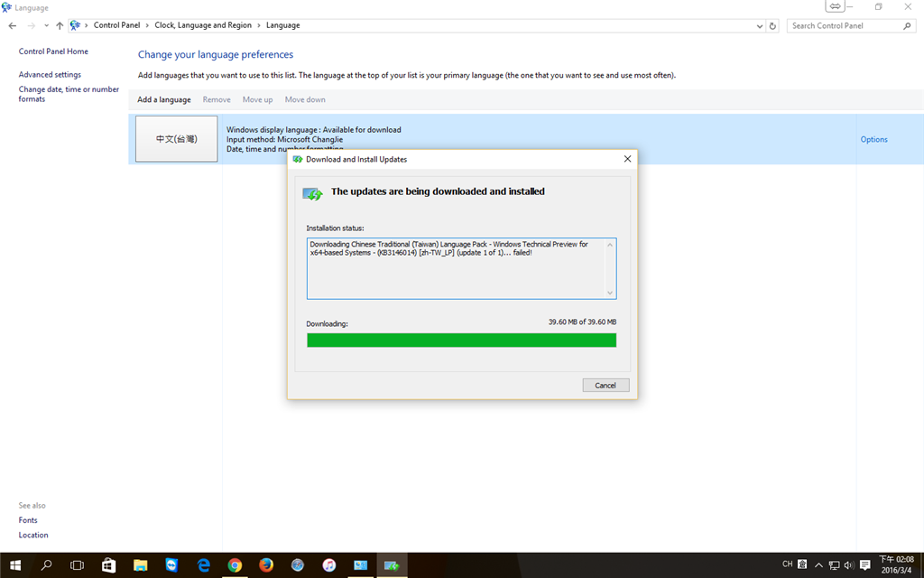The height and width of the screenshot is (578, 924).
Task: Click Change your language preferences heading
Action: pyautogui.click(x=216, y=54)
